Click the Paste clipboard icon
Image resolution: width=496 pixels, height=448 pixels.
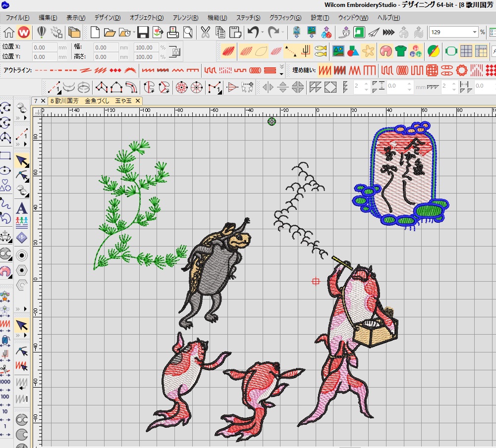[x=235, y=32]
